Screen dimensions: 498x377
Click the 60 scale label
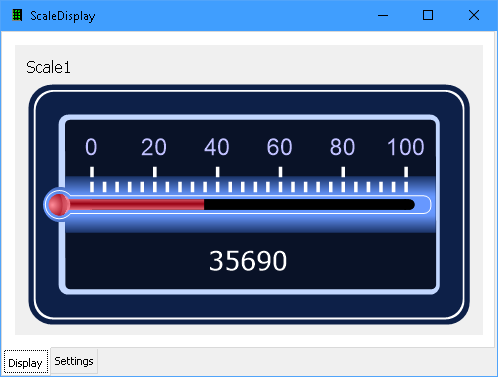279,147
